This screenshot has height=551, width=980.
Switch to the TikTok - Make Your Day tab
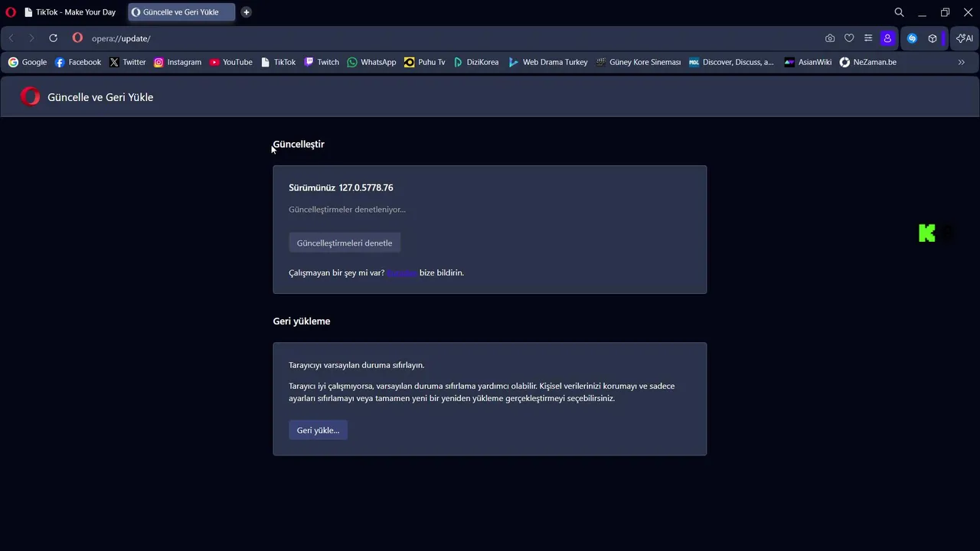click(x=70, y=12)
